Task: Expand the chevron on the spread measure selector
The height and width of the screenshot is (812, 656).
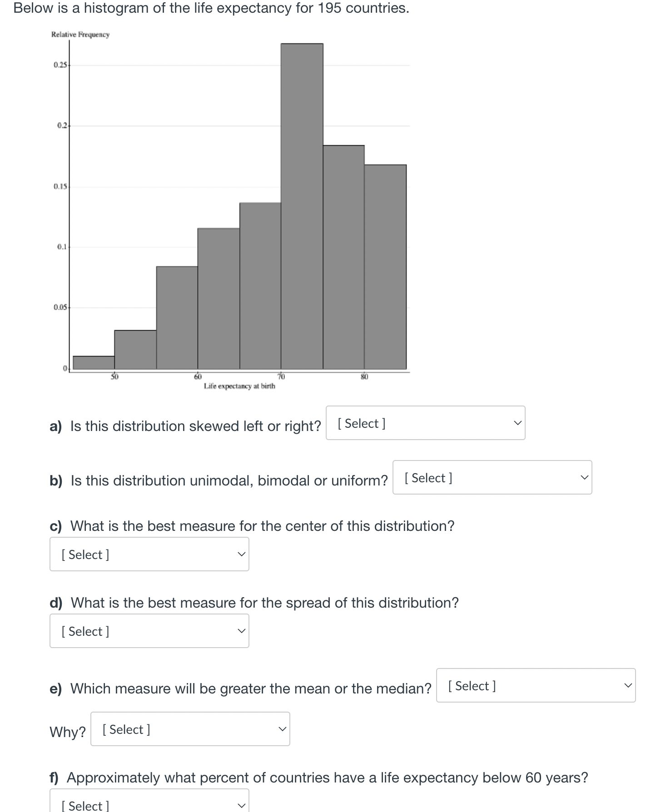Action: tap(242, 631)
